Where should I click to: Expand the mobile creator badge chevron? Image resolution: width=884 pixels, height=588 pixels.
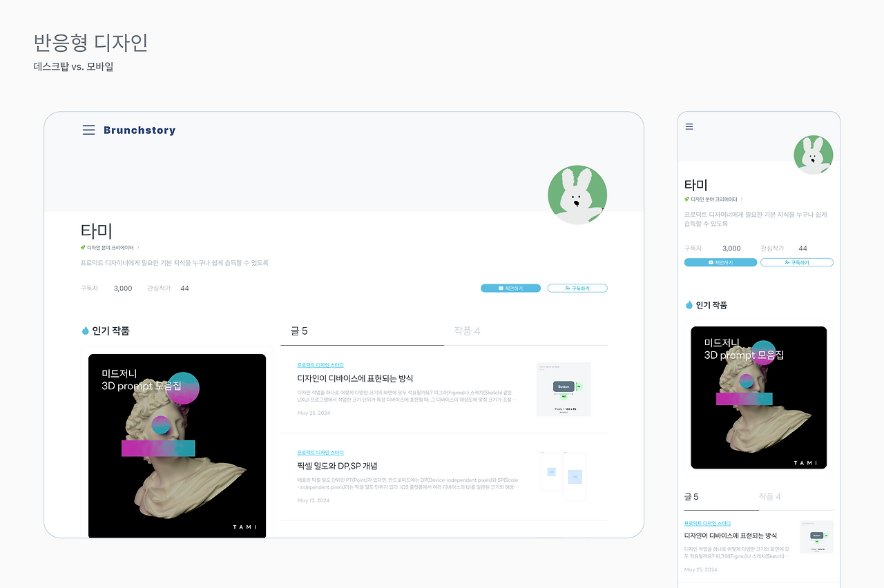coord(742,199)
